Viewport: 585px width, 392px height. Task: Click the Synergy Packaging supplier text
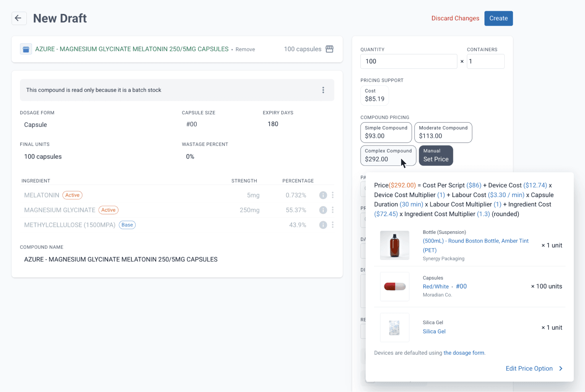443,259
